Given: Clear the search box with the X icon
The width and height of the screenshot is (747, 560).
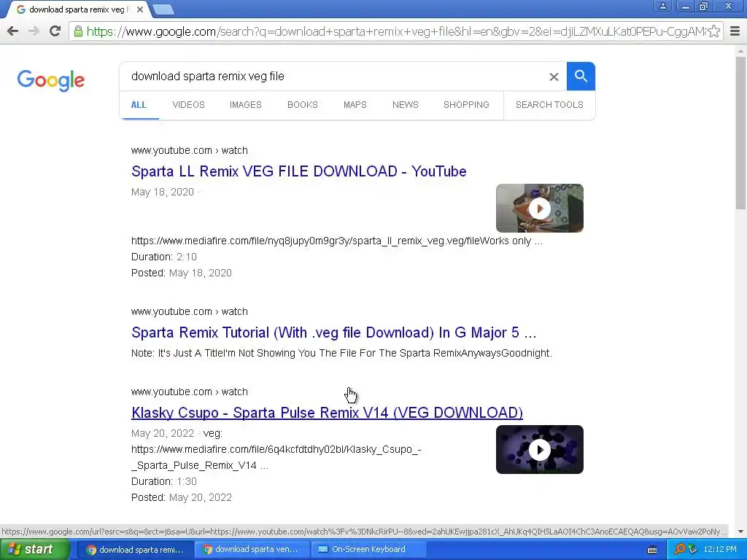Looking at the screenshot, I should pyautogui.click(x=554, y=77).
